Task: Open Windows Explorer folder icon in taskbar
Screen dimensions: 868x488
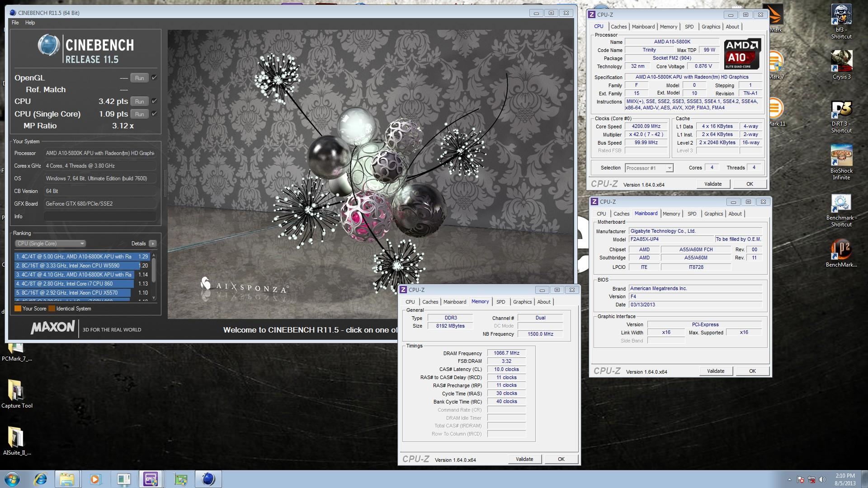Action: [x=67, y=479]
